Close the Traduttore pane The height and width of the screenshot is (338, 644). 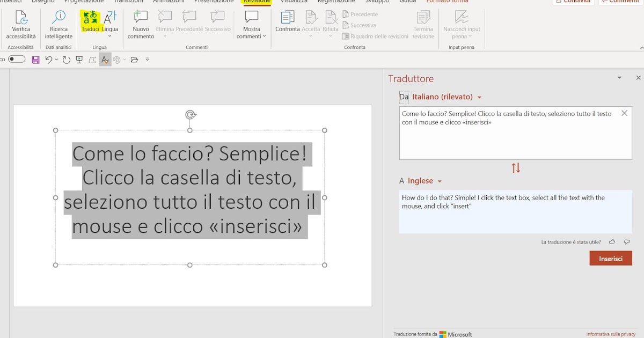(x=638, y=78)
